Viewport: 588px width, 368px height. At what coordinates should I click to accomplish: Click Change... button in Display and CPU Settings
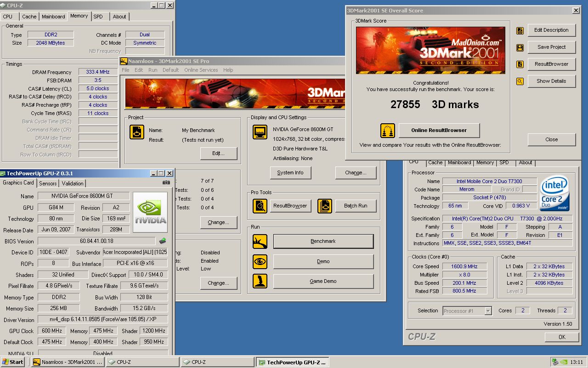click(356, 172)
